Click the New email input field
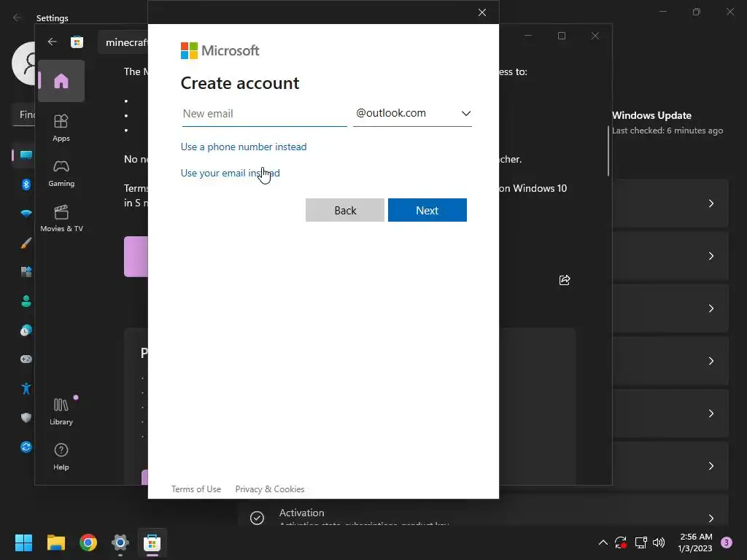 [x=264, y=114]
